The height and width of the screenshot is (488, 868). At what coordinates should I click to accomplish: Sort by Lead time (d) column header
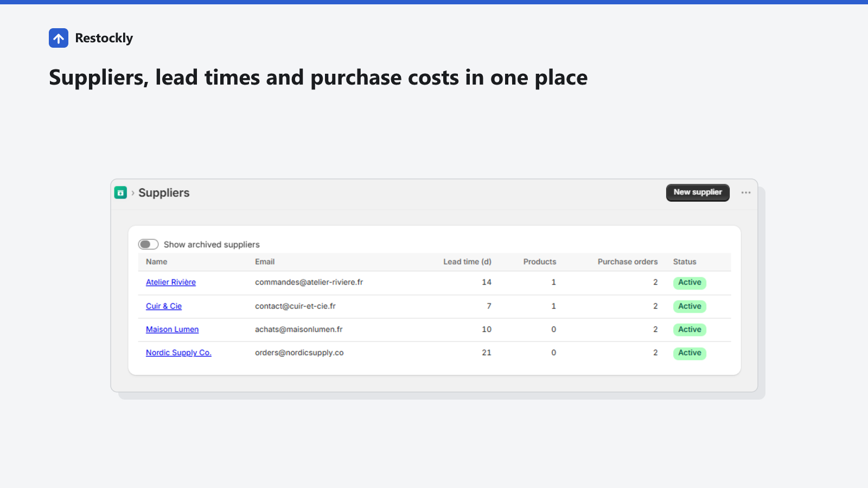pos(467,261)
